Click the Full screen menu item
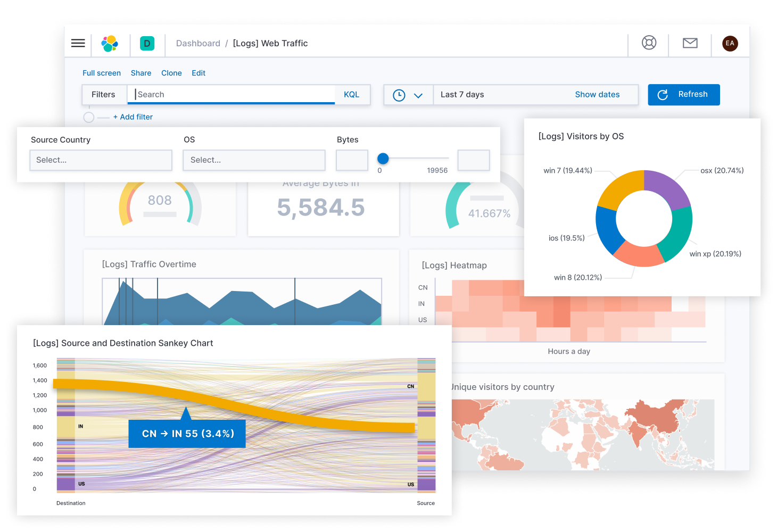777x532 pixels. (x=102, y=73)
